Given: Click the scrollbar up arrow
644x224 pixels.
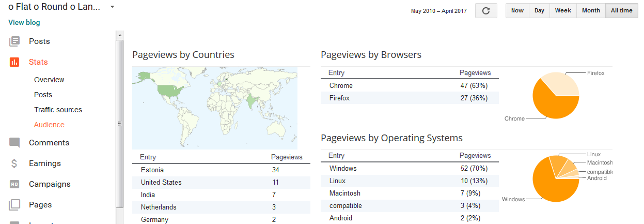Looking at the screenshot, I should [x=120, y=35].
